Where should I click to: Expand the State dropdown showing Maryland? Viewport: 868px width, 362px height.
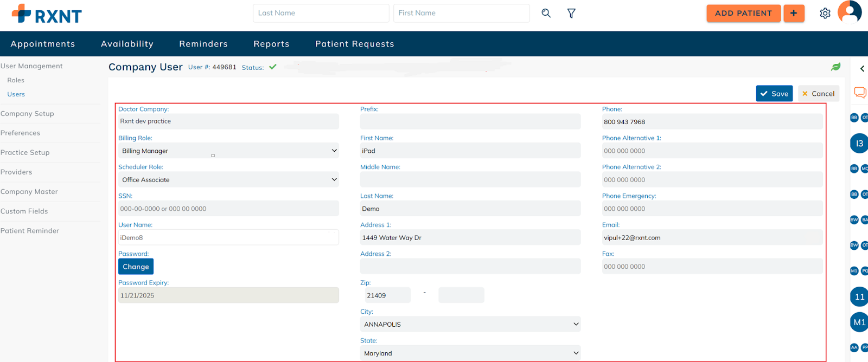coord(470,353)
